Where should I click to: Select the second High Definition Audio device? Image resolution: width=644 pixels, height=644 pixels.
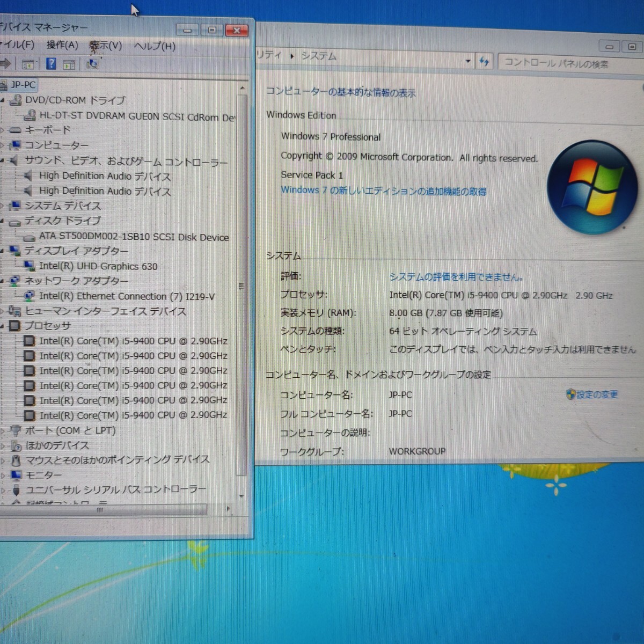point(105,191)
